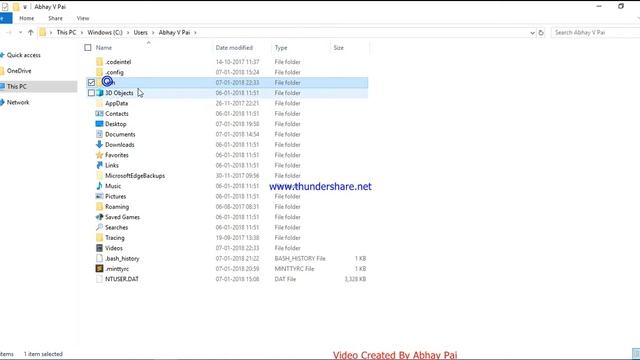
Task: Select the MicrosoftEdgeBackups folder name
Action: tap(135, 176)
